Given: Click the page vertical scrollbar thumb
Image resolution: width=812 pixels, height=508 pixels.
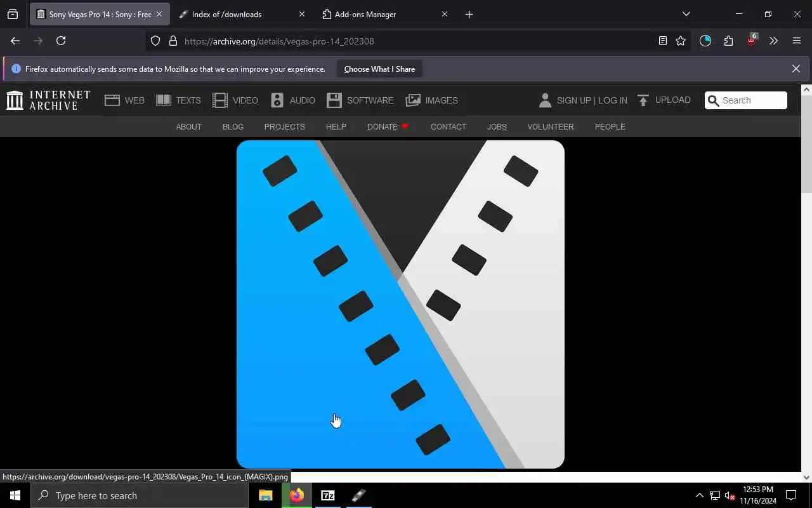Looking at the screenshot, I should [x=806, y=144].
